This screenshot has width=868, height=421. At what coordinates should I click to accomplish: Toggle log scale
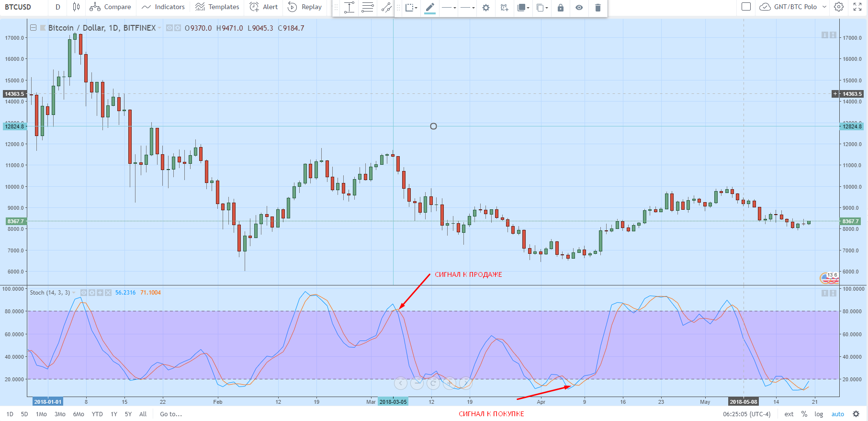[819, 414]
